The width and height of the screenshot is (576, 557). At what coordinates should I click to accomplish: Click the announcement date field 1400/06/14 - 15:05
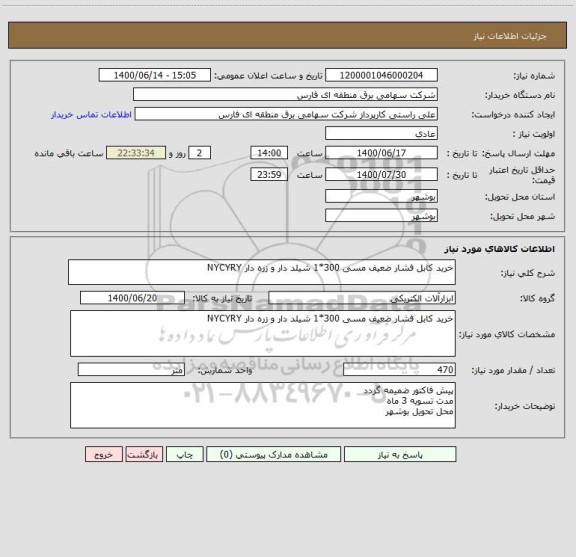155,75
